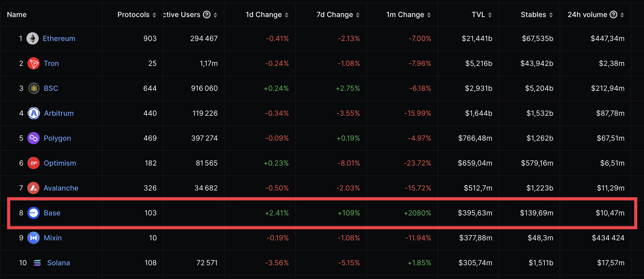The image size is (644, 279).
Task: Select Base 1m change +2080%
Action: pyautogui.click(x=417, y=213)
